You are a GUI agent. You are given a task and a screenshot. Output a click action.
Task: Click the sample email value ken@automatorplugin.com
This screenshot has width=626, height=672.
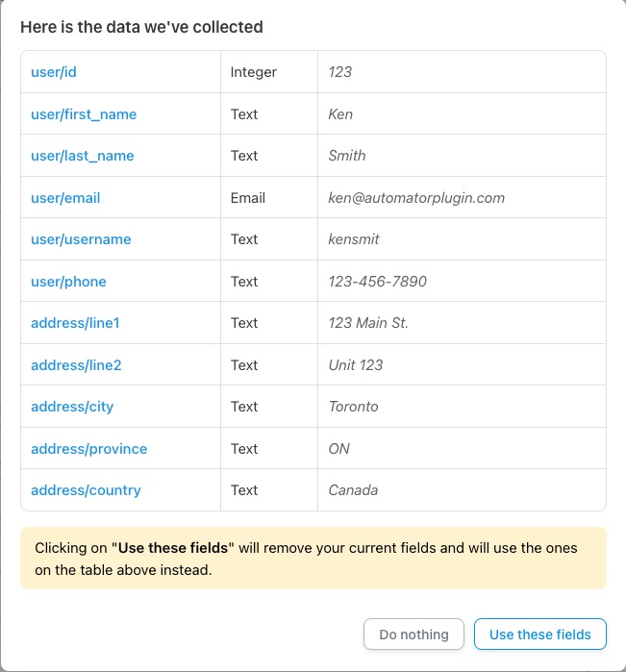416,198
